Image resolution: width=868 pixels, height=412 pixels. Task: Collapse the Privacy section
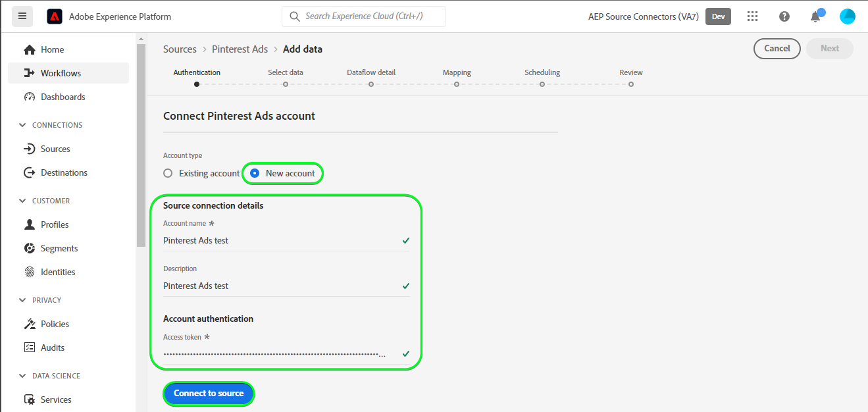point(23,300)
